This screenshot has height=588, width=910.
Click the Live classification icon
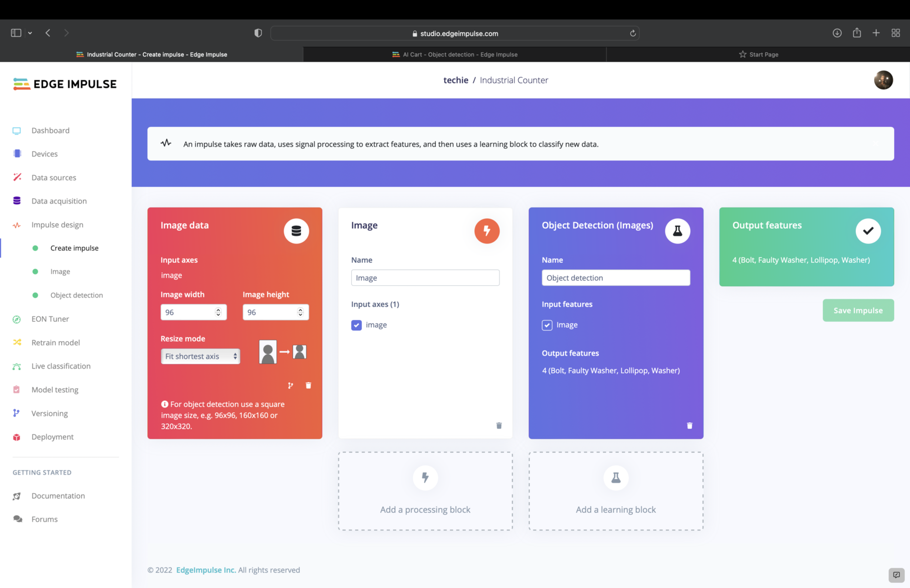pyautogui.click(x=16, y=366)
